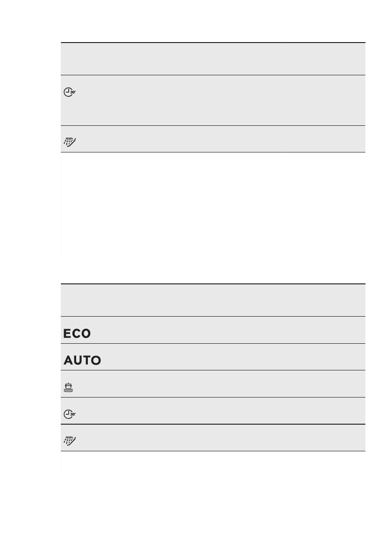Click the empty header row of lower table
This screenshot has height=557, width=392.
213,300
